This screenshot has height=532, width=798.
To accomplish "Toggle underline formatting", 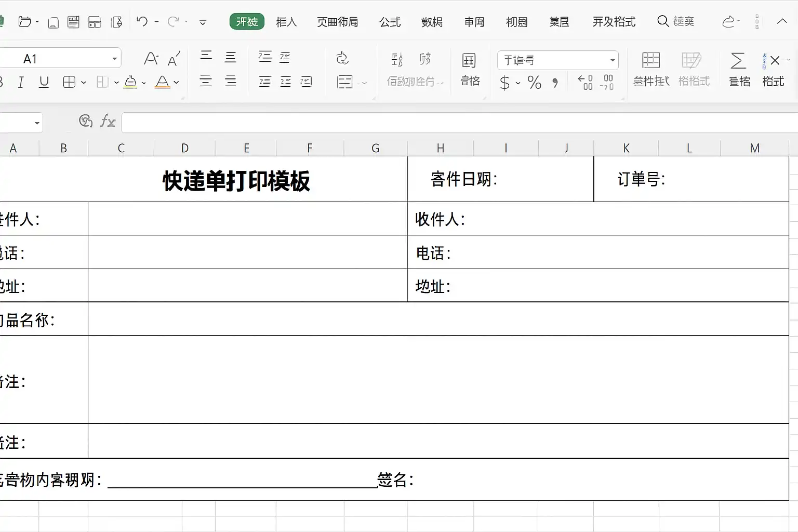I will (x=44, y=82).
